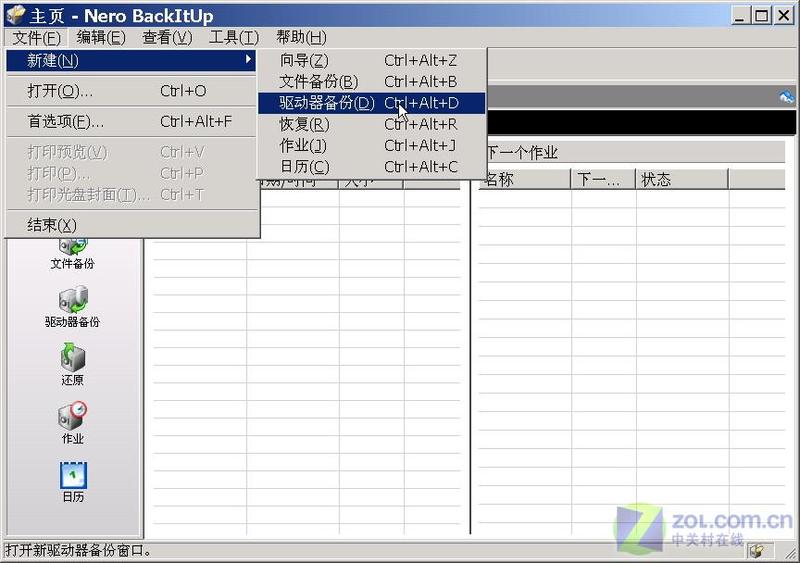
Task: Choose 首选项(F)... menu entry
Action: [131, 121]
